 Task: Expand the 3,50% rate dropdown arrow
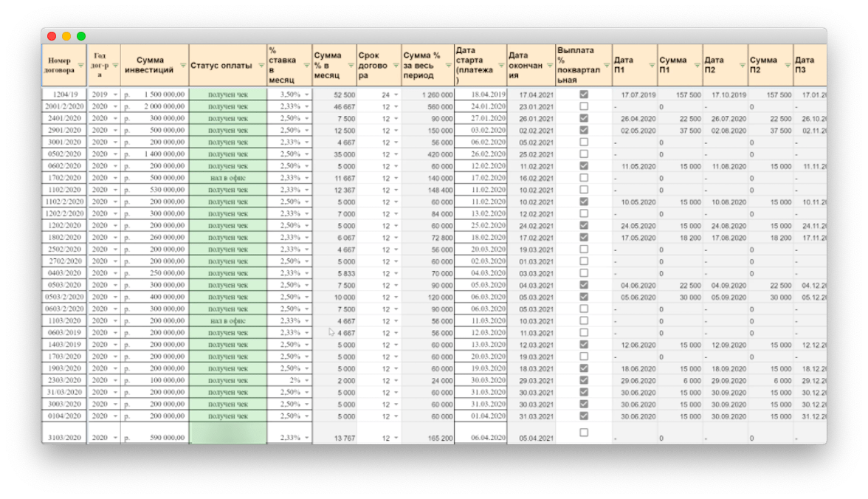(306, 95)
